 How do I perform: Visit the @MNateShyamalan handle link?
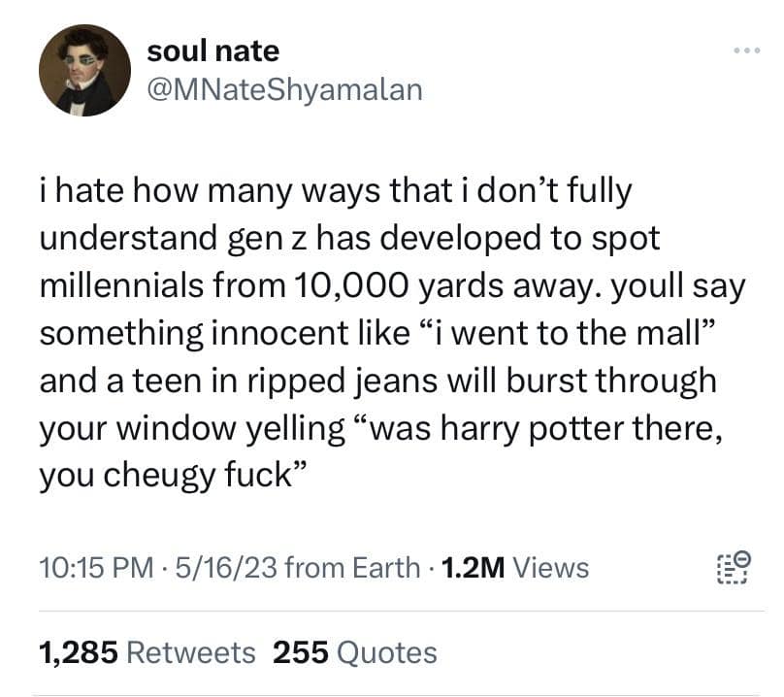(284, 89)
